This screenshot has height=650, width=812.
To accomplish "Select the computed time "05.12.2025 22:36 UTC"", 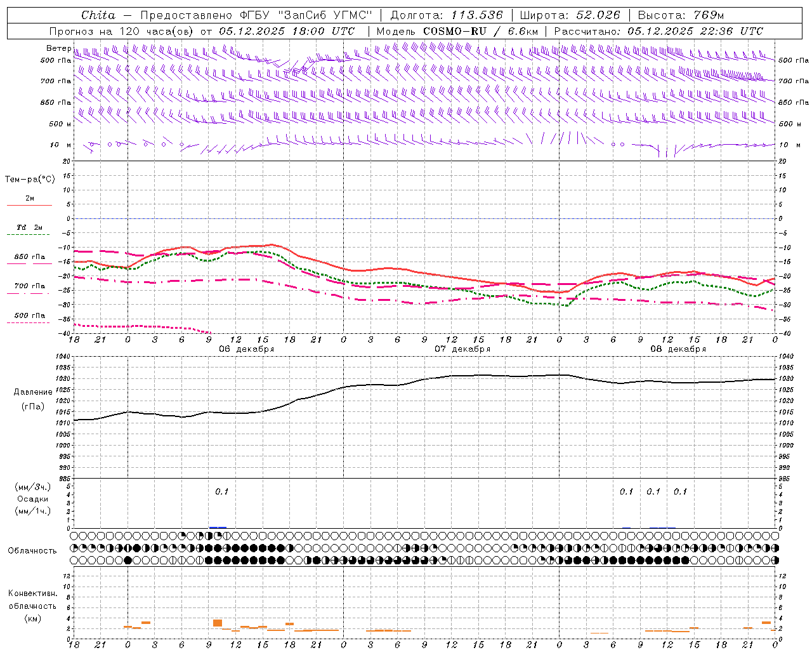I will (695, 31).
